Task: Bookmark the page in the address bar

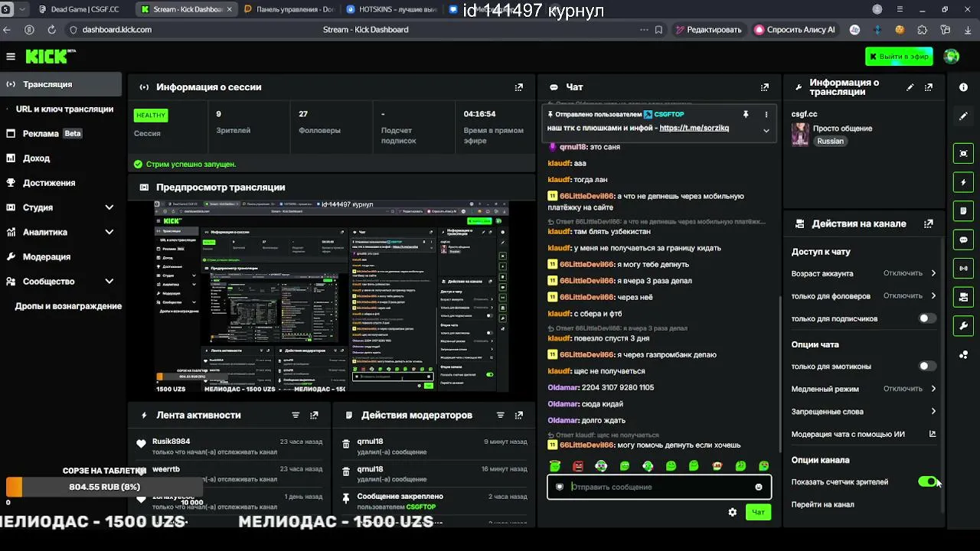Action: tap(658, 30)
